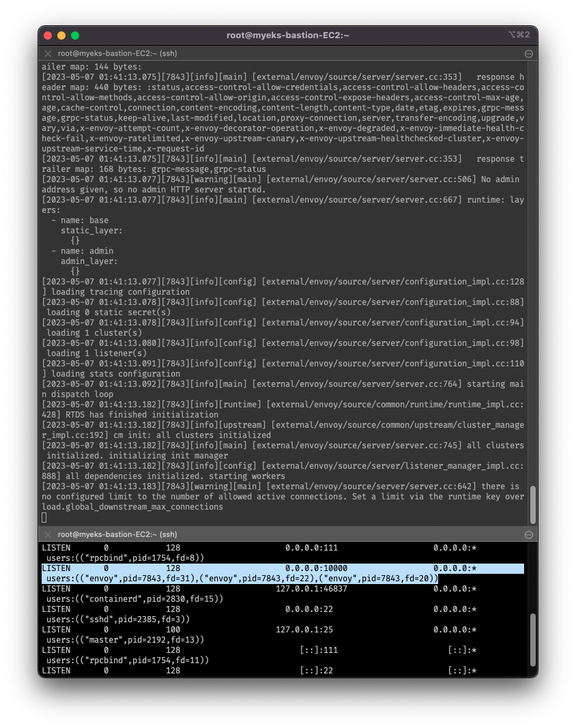Click the rpcbind pid=1754 fd=8 line
This screenshot has width=576, height=728.
point(125,558)
